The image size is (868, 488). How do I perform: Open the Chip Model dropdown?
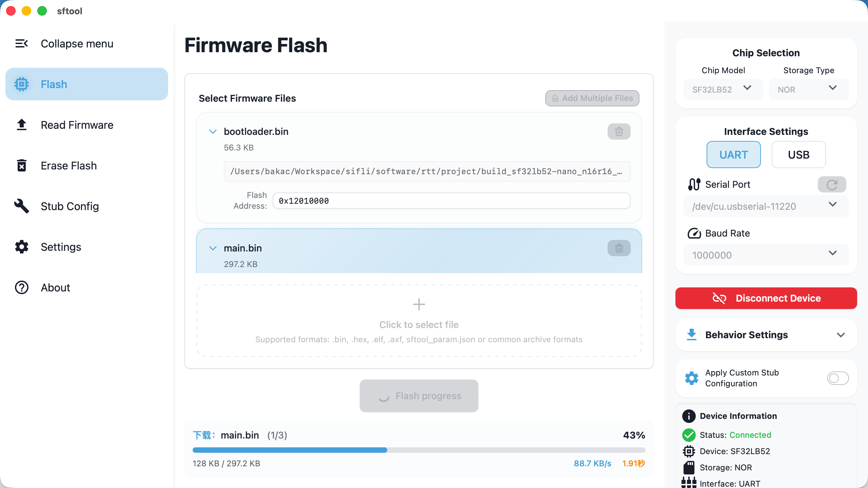pyautogui.click(x=723, y=89)
